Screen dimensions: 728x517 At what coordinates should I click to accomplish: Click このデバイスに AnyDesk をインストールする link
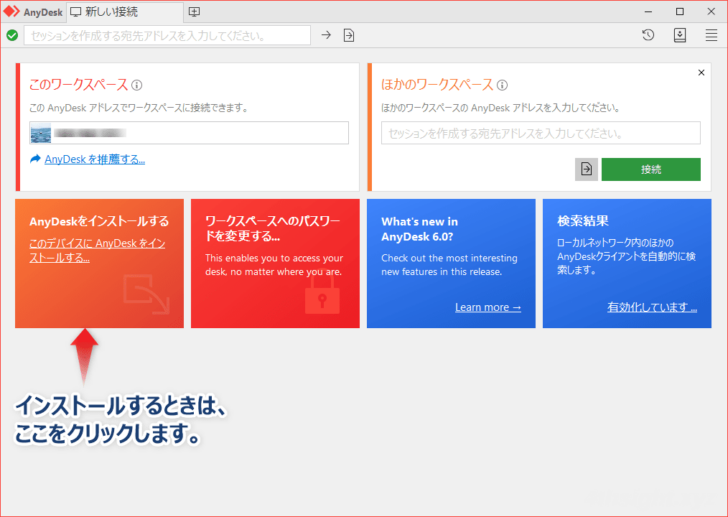[98, 250]
